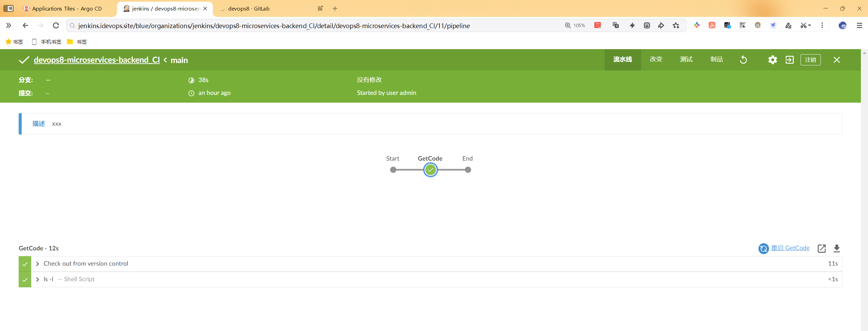Select the GetCode stage node in graph
This screenshot has width=868, height=331.
[x=430, y=170]
